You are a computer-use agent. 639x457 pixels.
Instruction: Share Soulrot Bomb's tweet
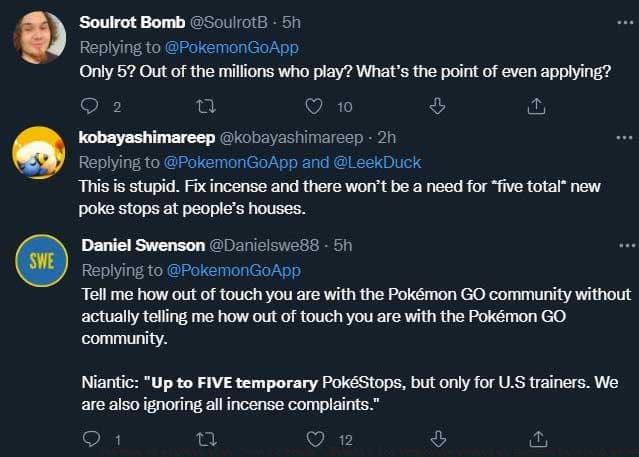pos(536,106)
